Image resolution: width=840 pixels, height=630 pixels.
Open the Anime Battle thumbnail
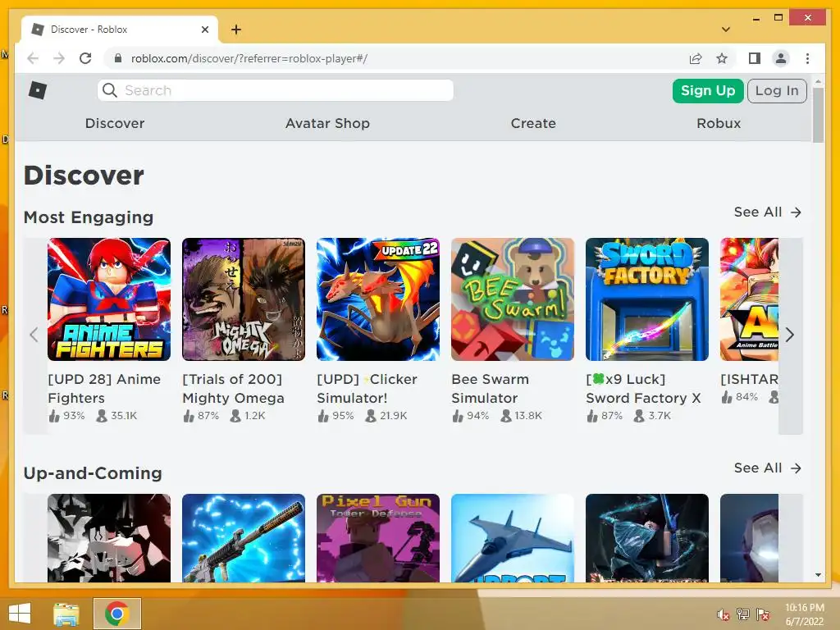(x=750, y=299)
